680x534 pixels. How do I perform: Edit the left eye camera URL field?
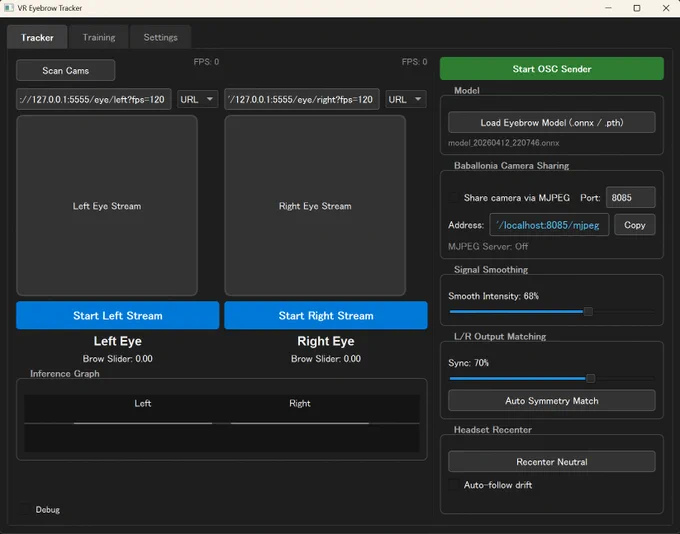[x=94, y=99]
